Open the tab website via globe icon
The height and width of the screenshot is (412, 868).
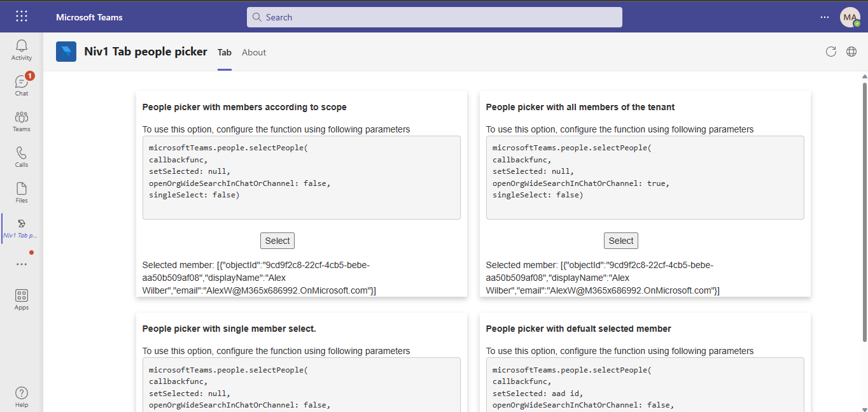(x=851, y=52)
